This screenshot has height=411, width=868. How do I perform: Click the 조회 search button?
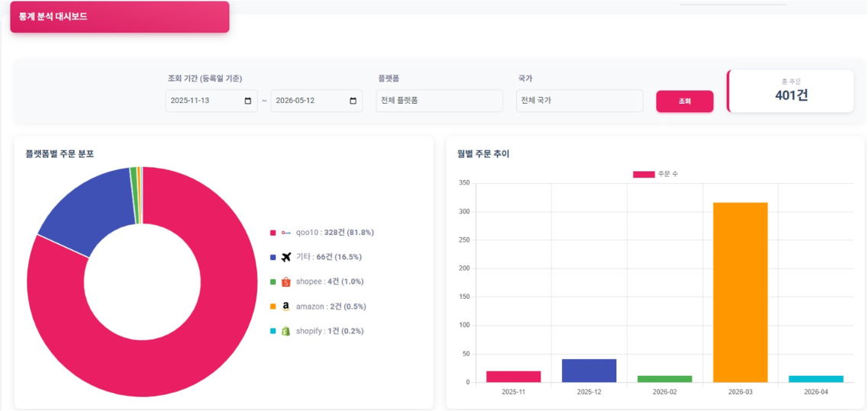[685, 101]
